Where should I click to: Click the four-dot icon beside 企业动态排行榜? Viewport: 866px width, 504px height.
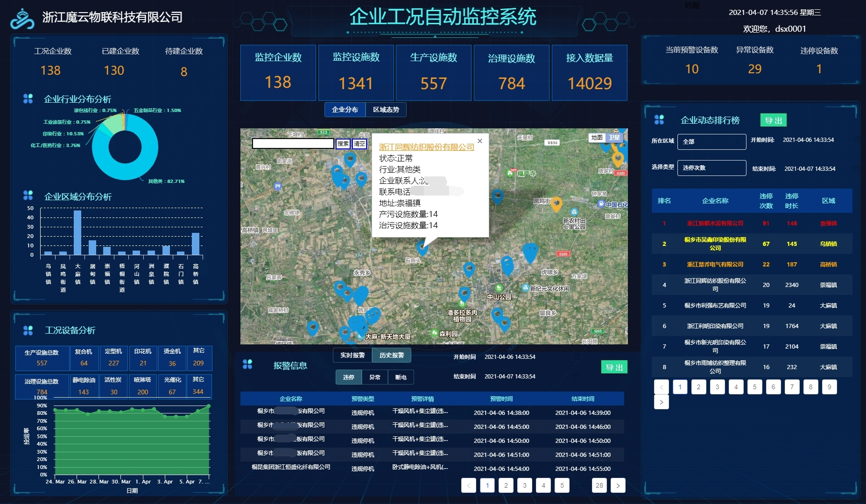(x=659, y=120)
